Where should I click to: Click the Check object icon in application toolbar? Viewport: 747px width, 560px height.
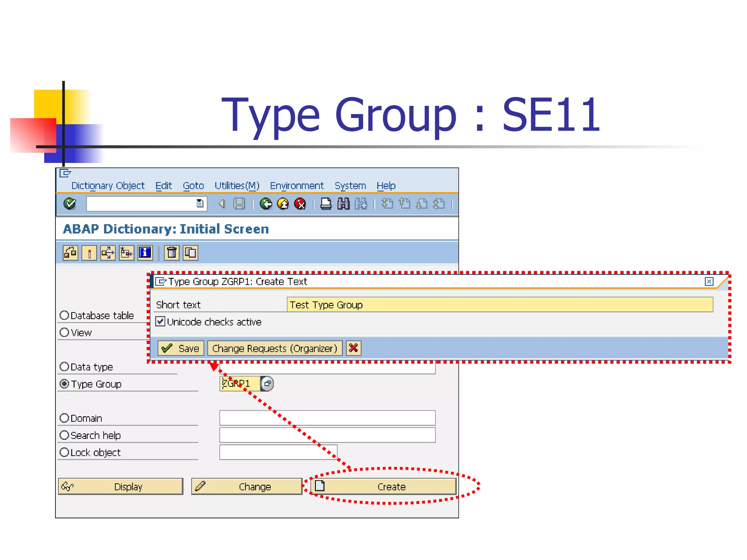[70, 253]
